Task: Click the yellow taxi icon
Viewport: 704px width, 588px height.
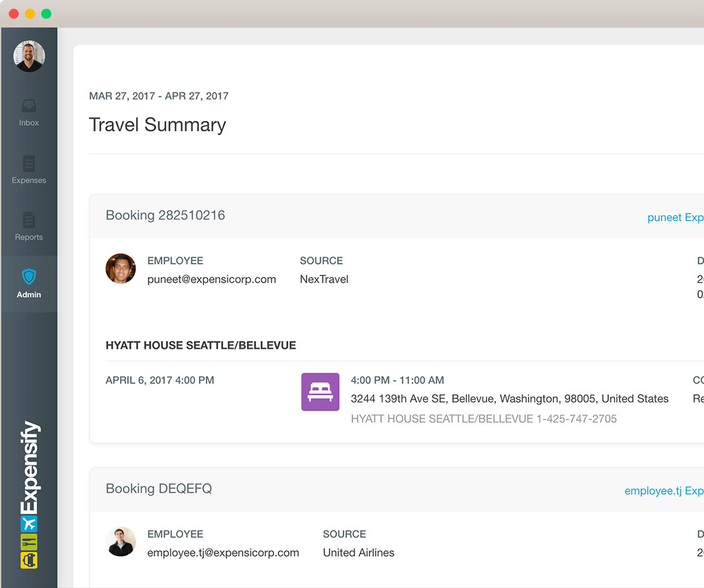Action: click(x=29, y=560)
